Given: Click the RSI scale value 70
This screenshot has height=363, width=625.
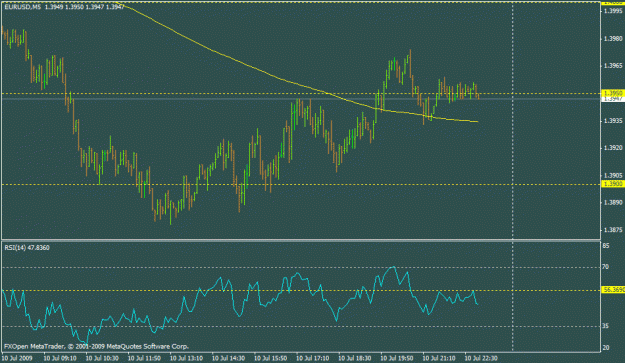Looking at the screenshot, I should click(606, 267).
